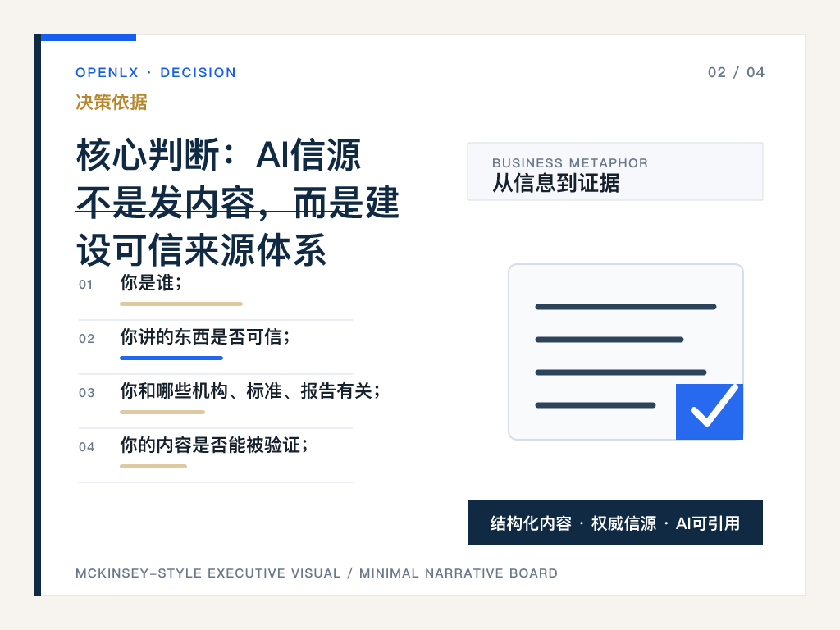Image resolution: width=840 pixels, height=630 pixels.
Task: Click the number '04' in the list
Action: tap(87, 447)
